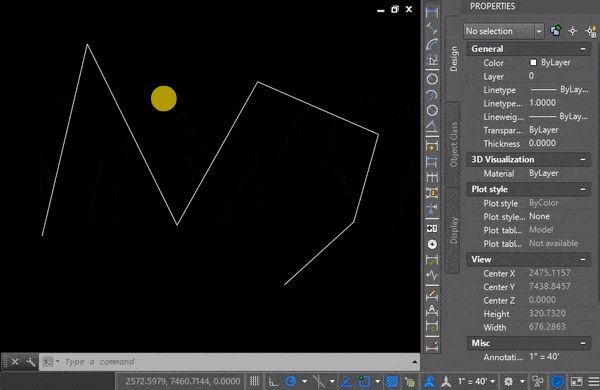Toggle Polar tracking in status bar
This screenshot has height=390, width=600.
point(291,381)
